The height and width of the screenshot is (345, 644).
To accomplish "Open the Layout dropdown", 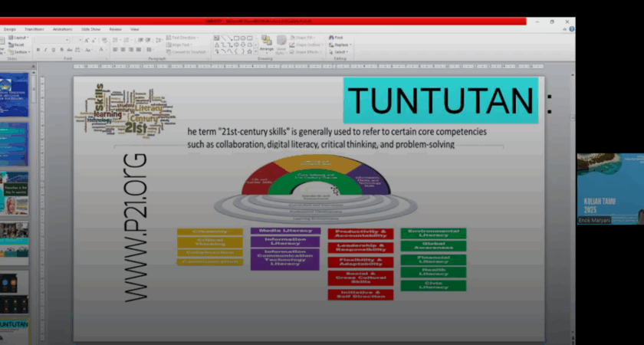I will 18,38.
